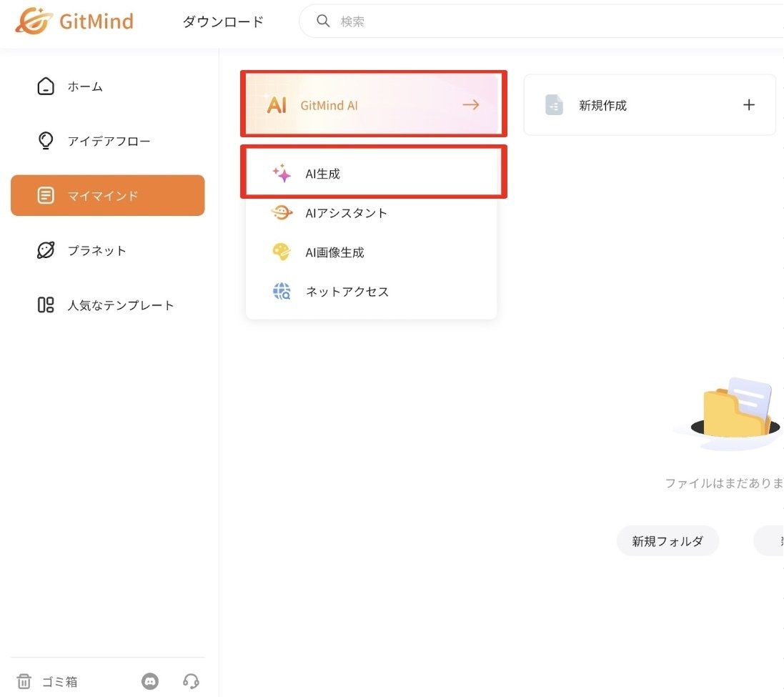Click the trash can icon
The width and height of the screenshot is (784, 697).
24,681
